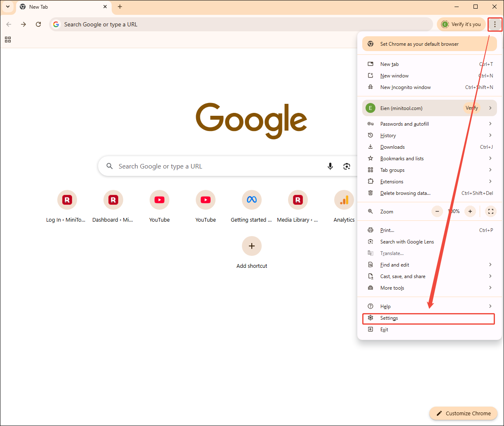Open the YouTube shortcut icon
Image resolution: width=504 pixels, height=426 pixels.
coord(159,200)
